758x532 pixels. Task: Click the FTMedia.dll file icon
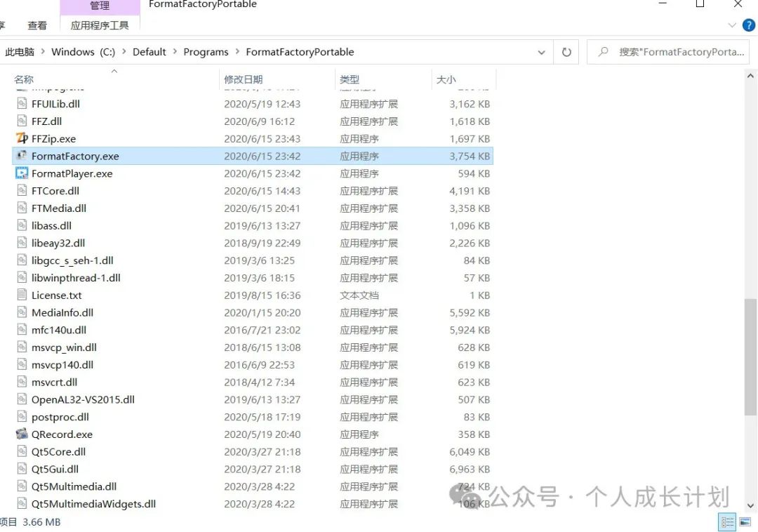pos(22,208)
